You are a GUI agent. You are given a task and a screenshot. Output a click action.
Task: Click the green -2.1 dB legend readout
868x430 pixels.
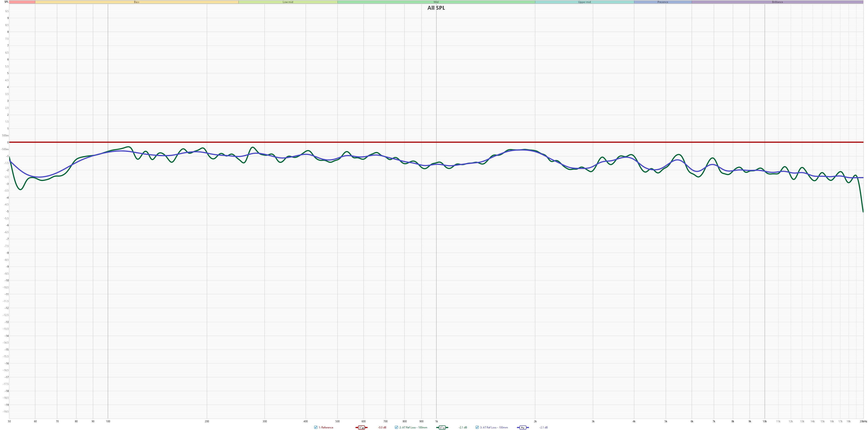click(x=463, y=427)
